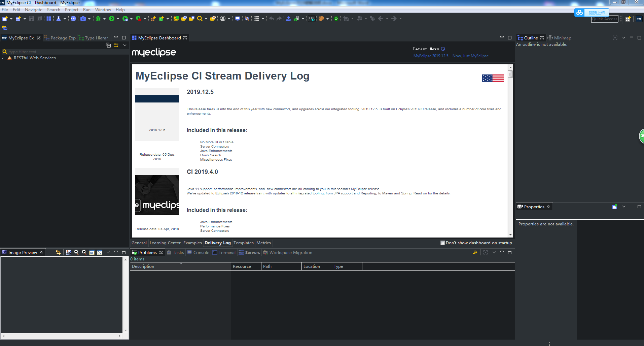Toggle Link with Editor in MyEclipse Explorer
Viewport: 644px width, 346px height.
(116, 45)
